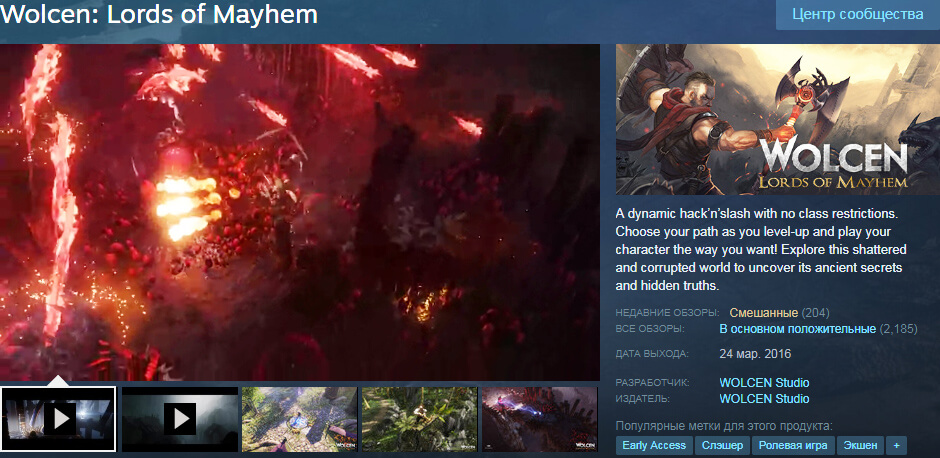
Task: Click the ДАТА ВЫХОДА label
Action: [652, 354]
